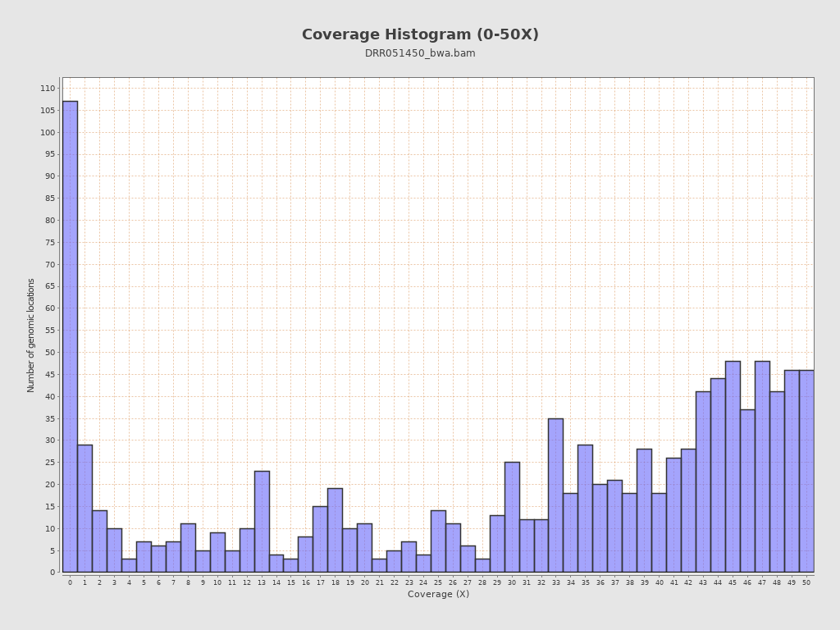840x630 pixels.
Task: Click the histogram bar for coverage 45
Action: click(733, 467)
